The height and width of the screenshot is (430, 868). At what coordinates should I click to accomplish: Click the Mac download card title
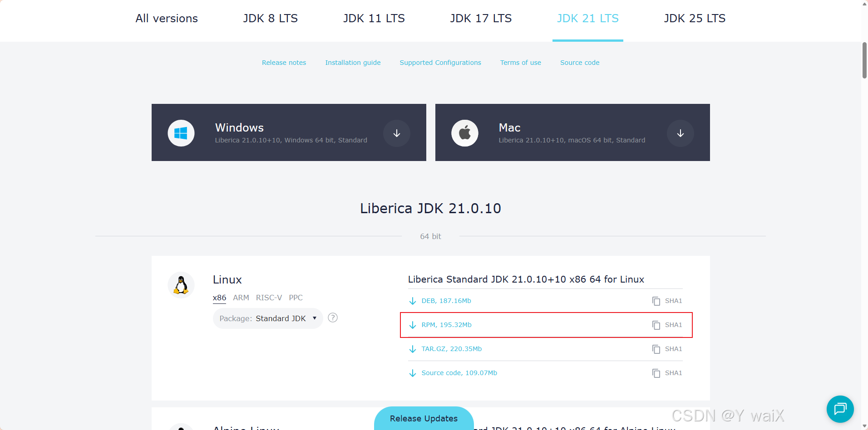tap(509, 127)
